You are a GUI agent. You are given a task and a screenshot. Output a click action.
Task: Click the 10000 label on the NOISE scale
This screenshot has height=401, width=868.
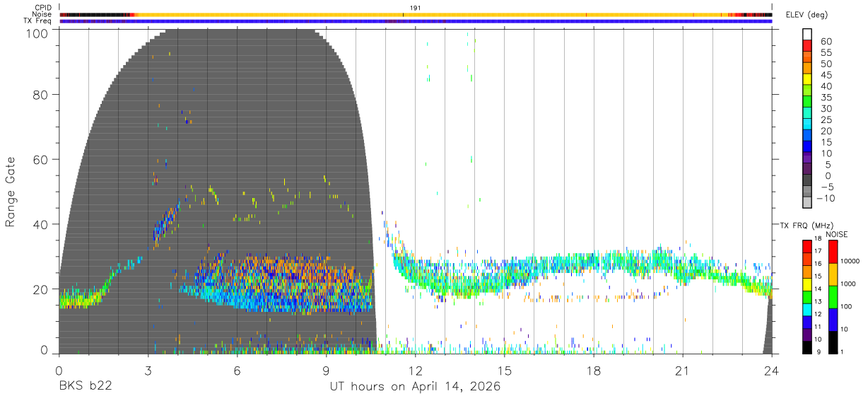850,261
